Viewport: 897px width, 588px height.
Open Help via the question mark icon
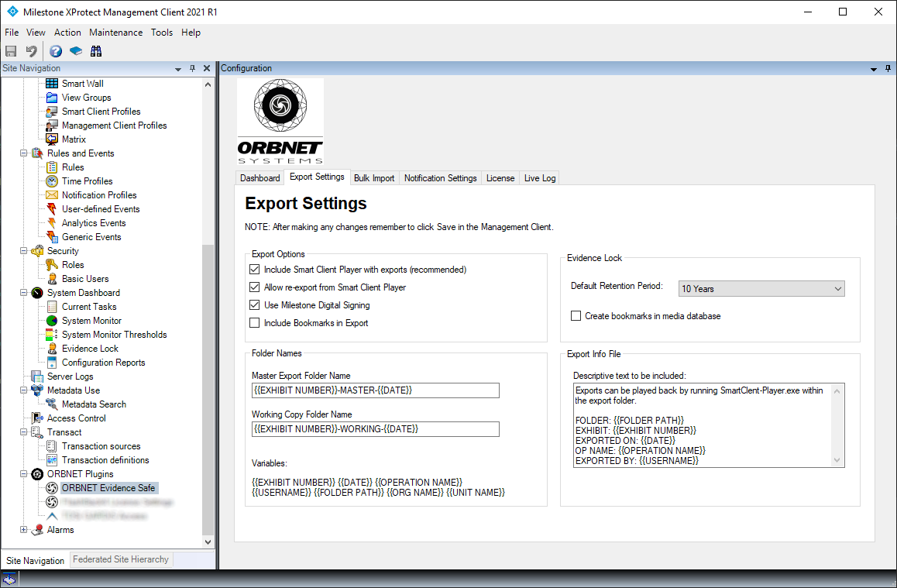pyautogui.click(x=56, y=51)
